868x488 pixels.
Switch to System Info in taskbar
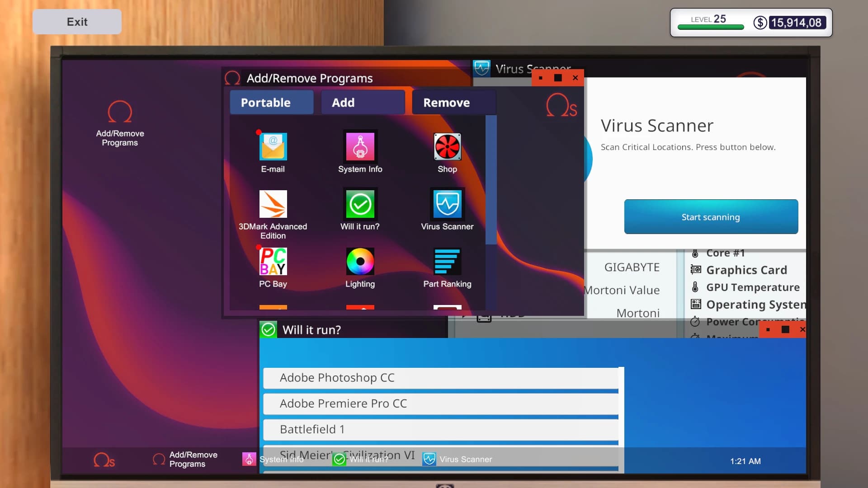273,460
